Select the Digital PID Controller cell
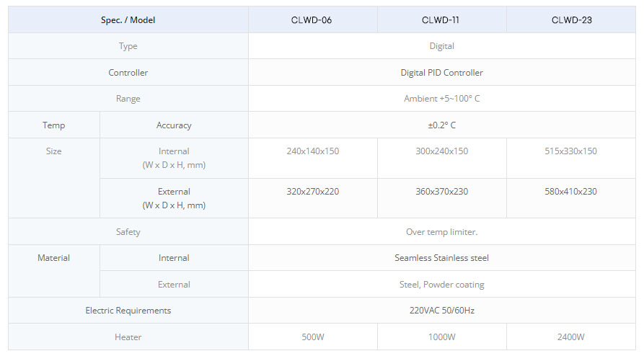644x356 pixels. pos(441,73)
